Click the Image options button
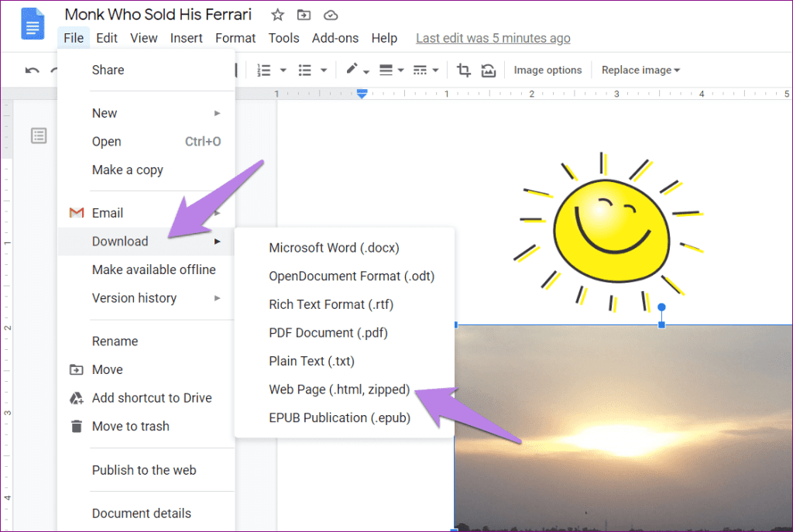This screenshot has width=793, height=532. pos(548,70)
